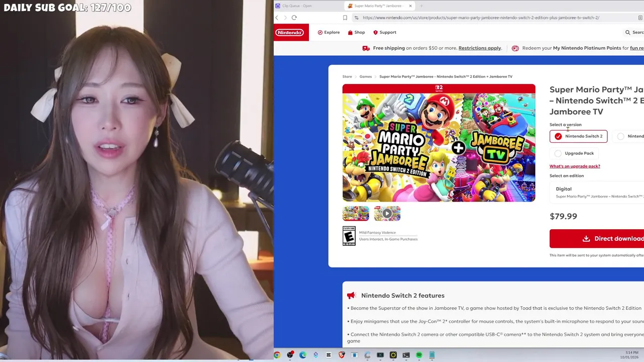Click the main Mario Party Jamboree box art
The image size is (644, 362).
(439, 143)
